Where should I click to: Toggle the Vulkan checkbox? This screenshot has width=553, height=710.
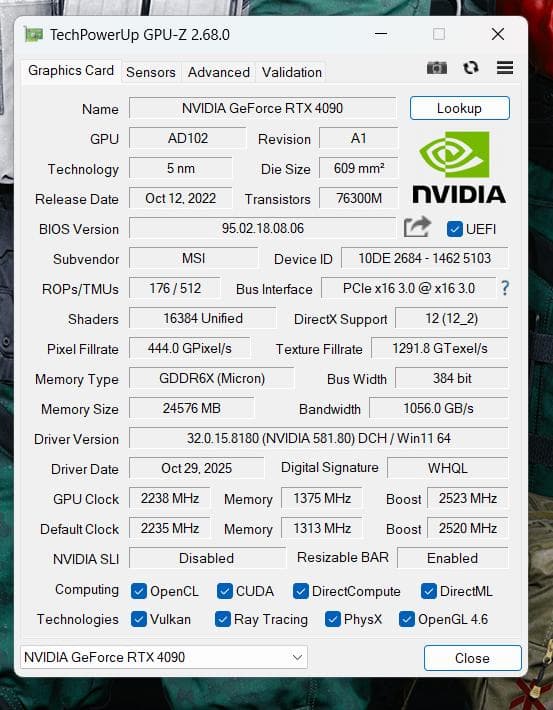(139, 619)
